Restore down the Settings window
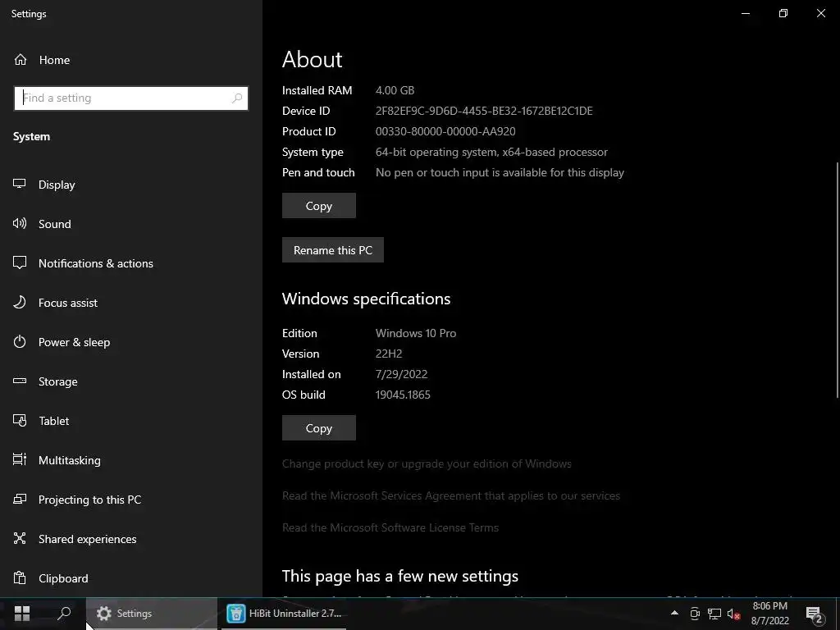The image size is (840, 630). tap(783, 13)
